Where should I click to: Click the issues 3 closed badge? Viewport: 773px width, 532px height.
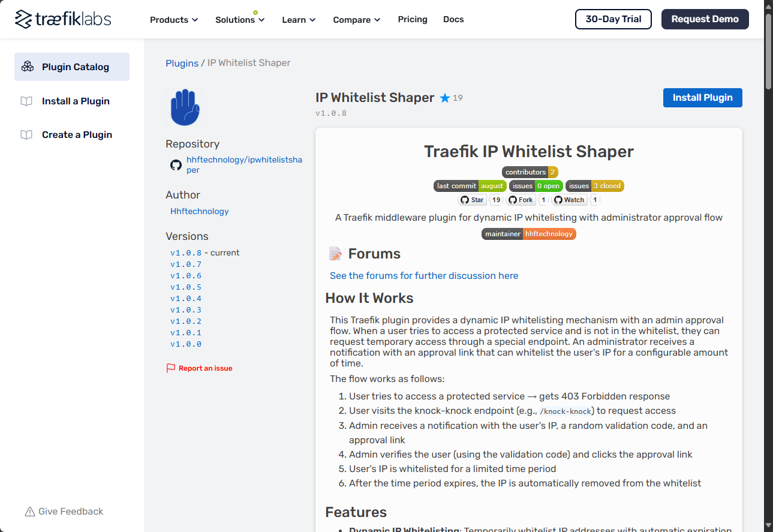595,186
